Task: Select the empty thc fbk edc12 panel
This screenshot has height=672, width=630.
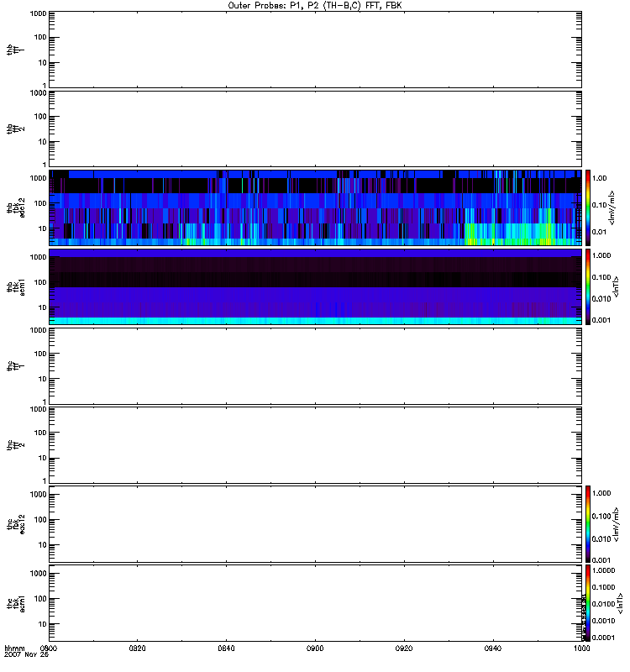Action: pyautogui.click(x=314, y=523)
